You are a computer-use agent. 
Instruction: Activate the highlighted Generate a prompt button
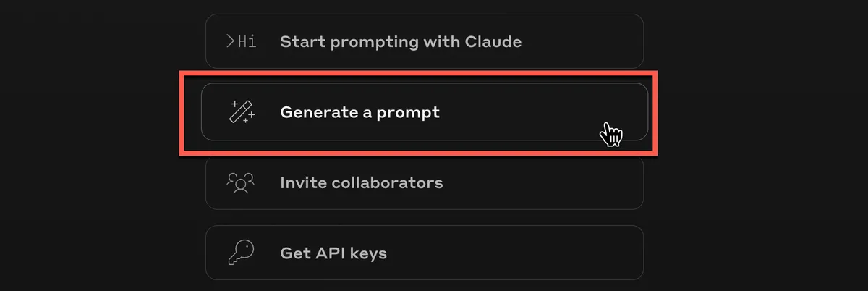pos(424,112)
